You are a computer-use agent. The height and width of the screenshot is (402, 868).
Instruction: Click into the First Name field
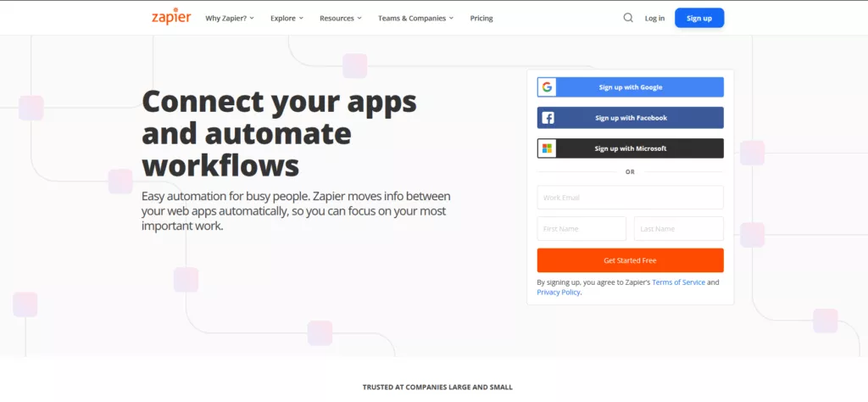tap(581, 229)
